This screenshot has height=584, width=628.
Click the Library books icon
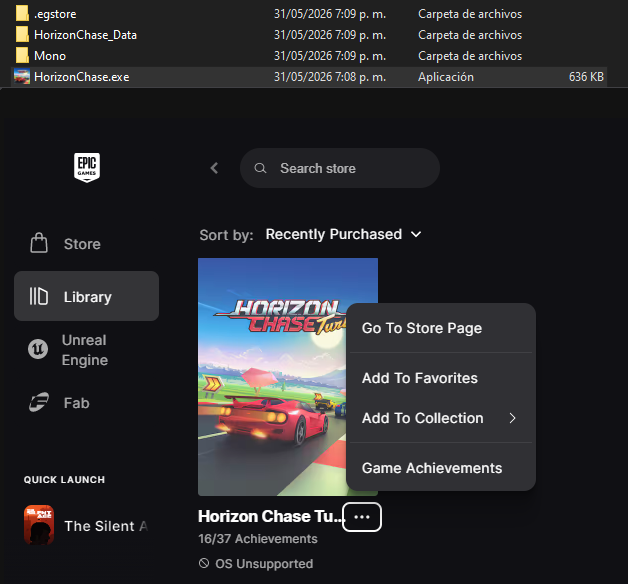[39, 296]
